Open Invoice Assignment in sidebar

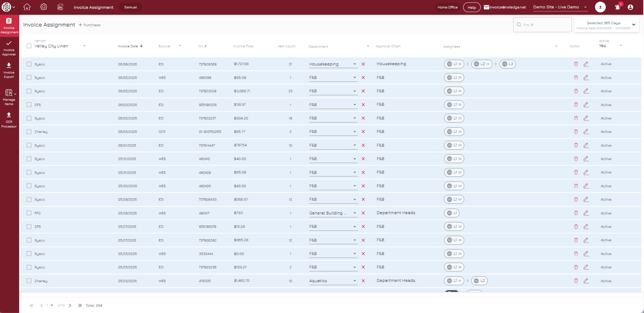point(9,25)
